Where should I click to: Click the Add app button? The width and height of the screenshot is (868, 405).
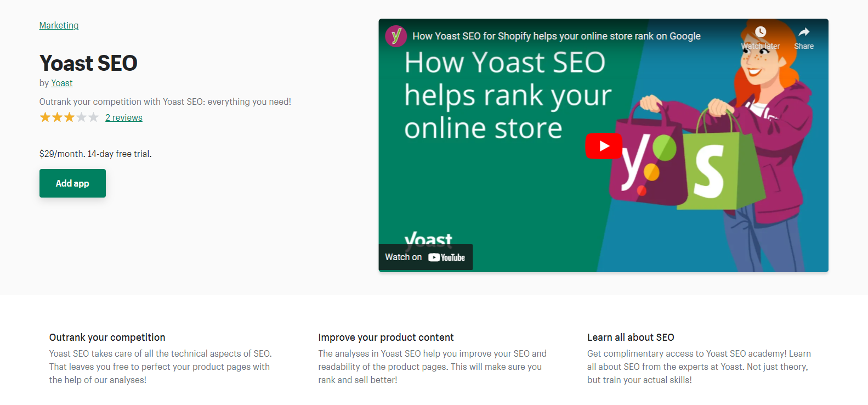click(72, 183)
